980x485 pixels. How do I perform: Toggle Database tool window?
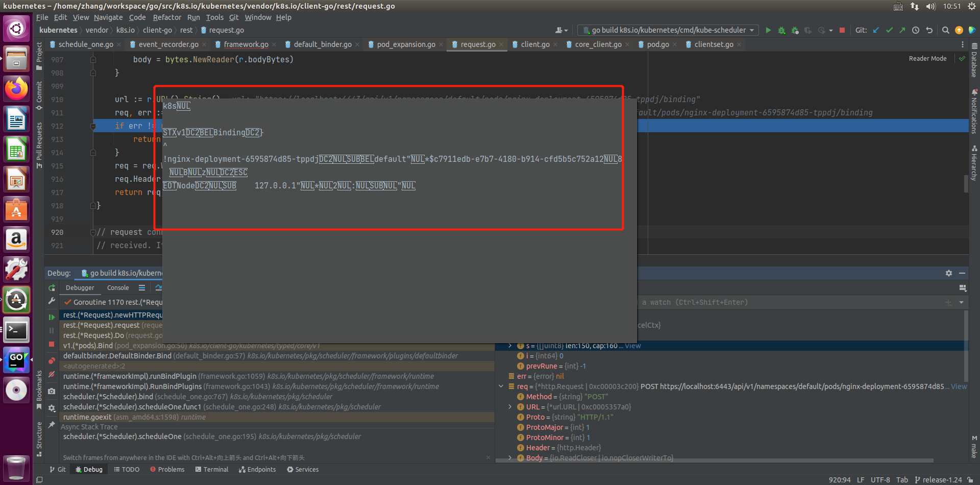click(x=974, y=60)
